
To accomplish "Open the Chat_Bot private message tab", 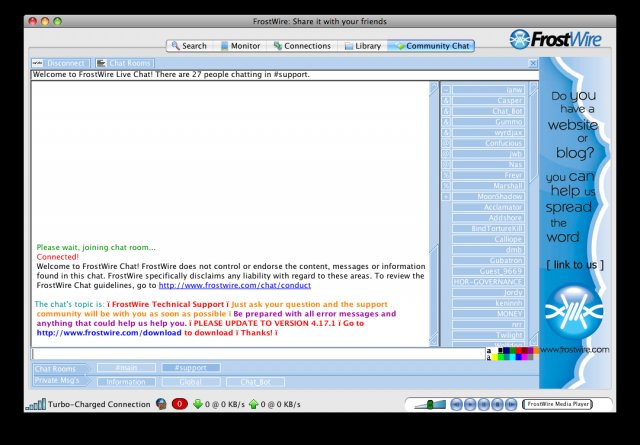I will click(256, 382).
